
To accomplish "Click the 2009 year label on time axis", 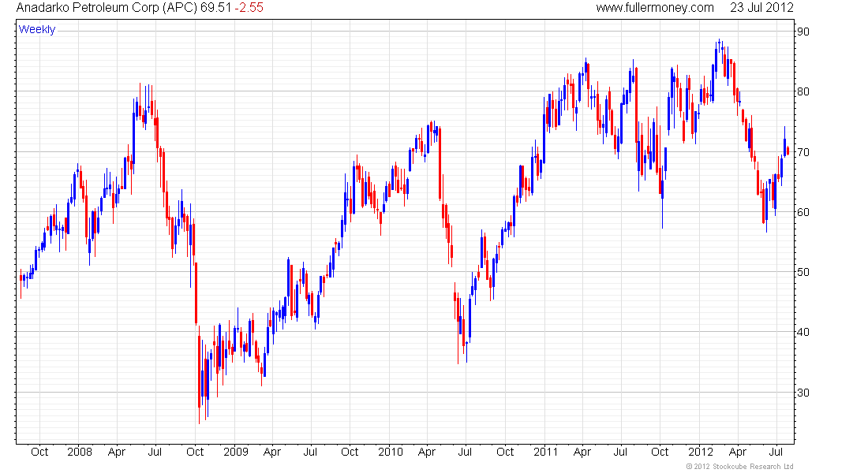I will [236, 452].
